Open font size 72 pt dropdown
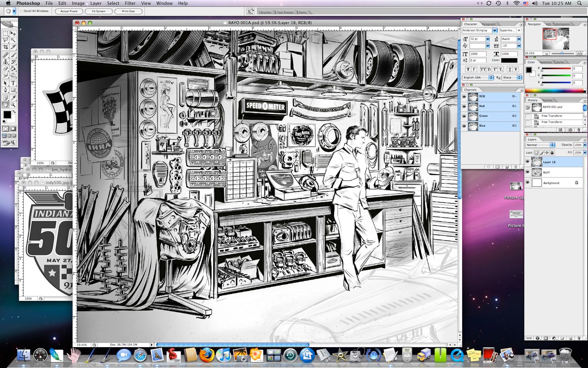The width and height of the screenshot is (588, 368). point(488,39)
